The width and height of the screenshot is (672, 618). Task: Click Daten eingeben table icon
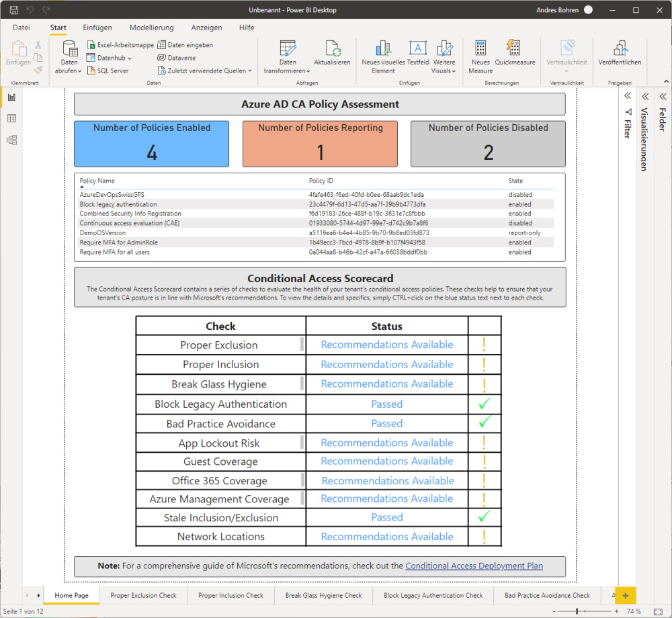pos(185,45)
